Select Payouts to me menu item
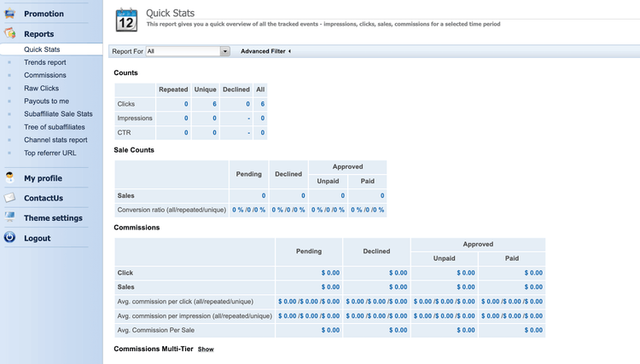Viewport: 640px width, 364px height. (x=47, y=101)
